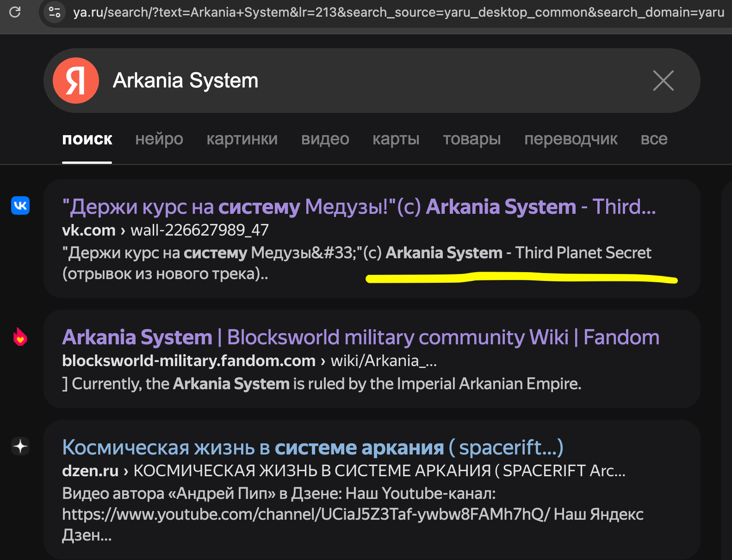Open the 'картинки' images tab
This screenshot has width=732, height=560.
242,139
